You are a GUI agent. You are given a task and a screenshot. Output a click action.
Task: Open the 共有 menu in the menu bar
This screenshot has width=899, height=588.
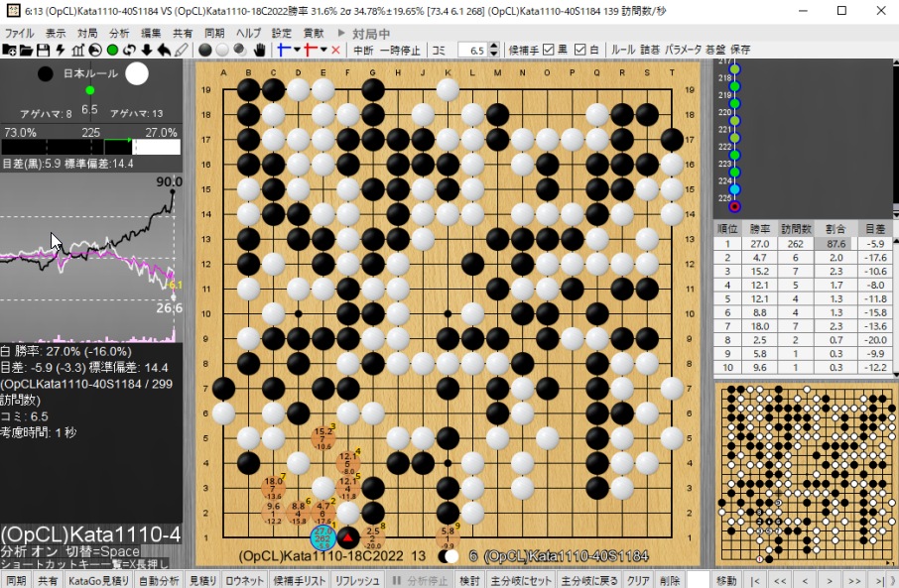click(x=183, y=34)
